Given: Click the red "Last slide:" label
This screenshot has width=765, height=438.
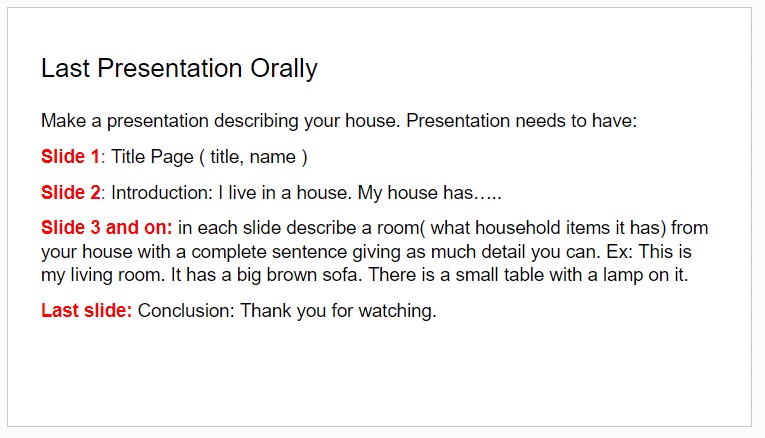Looking at the screenshot, I should (x=86, y=310).
